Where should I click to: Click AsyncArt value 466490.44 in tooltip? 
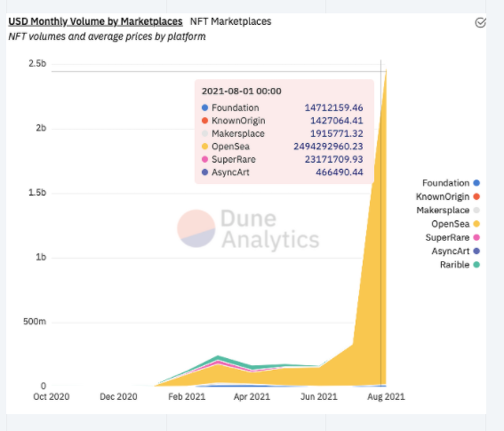(x=340, y=172)
